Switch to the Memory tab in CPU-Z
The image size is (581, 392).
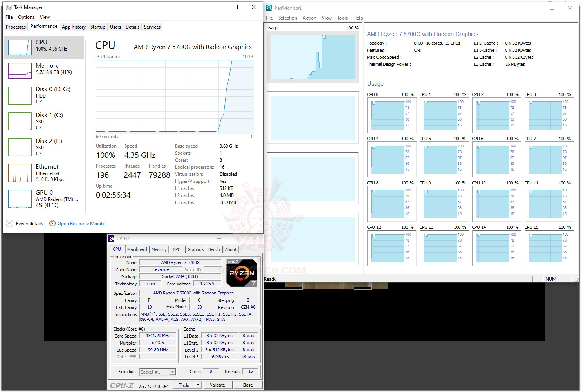tap(159, 249)
